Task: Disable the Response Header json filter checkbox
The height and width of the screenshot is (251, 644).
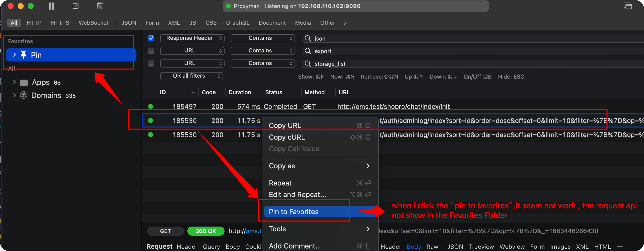Action: coord(151,38)
